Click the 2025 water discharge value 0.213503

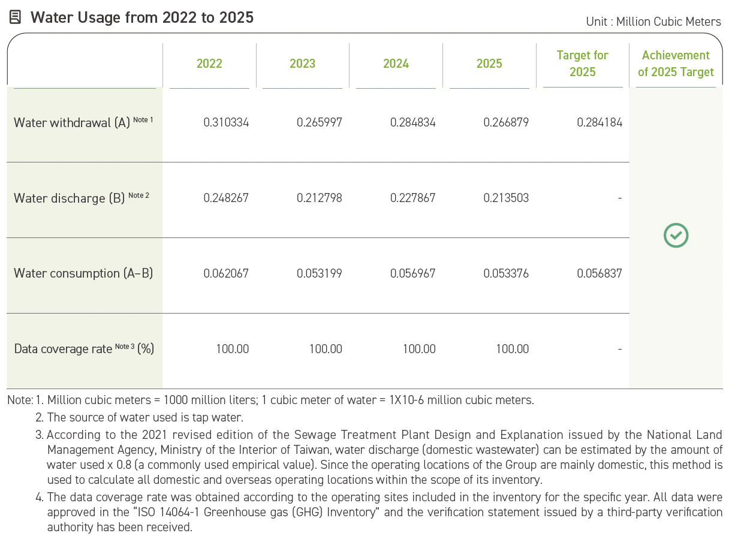(506, 198)
